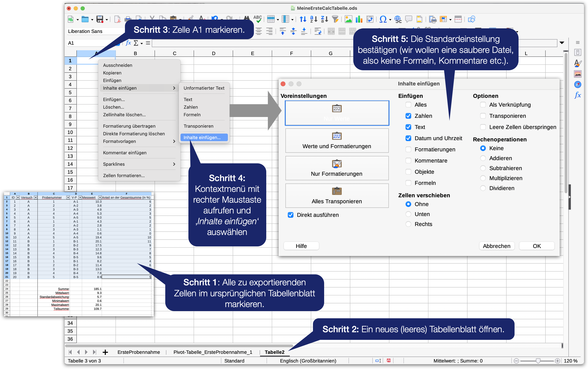The width and height of the screenshot is (588, 369).
Task: Select the Addieren radio button
Action: coord(483,158)
